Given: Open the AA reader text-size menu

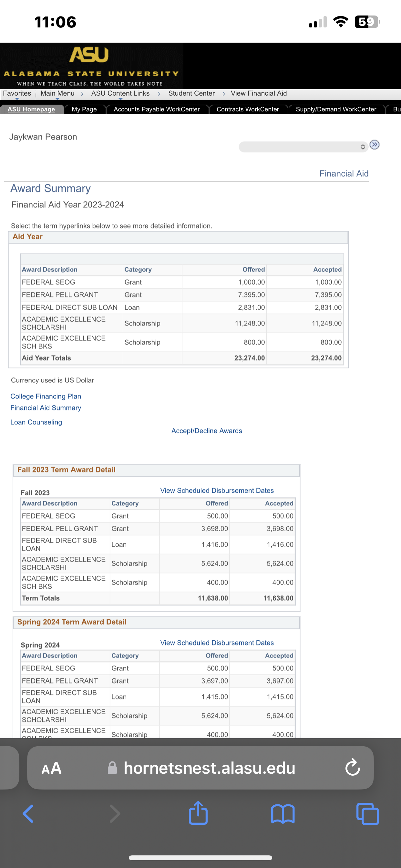Looking at the screenshot, I should 52,768.
